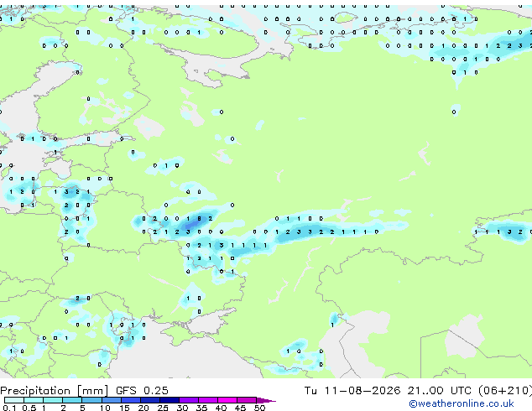Screen dimensions: 532x411
Task: Select the 30–35 mm purple swatch
Action: click(x=189, y=400)
